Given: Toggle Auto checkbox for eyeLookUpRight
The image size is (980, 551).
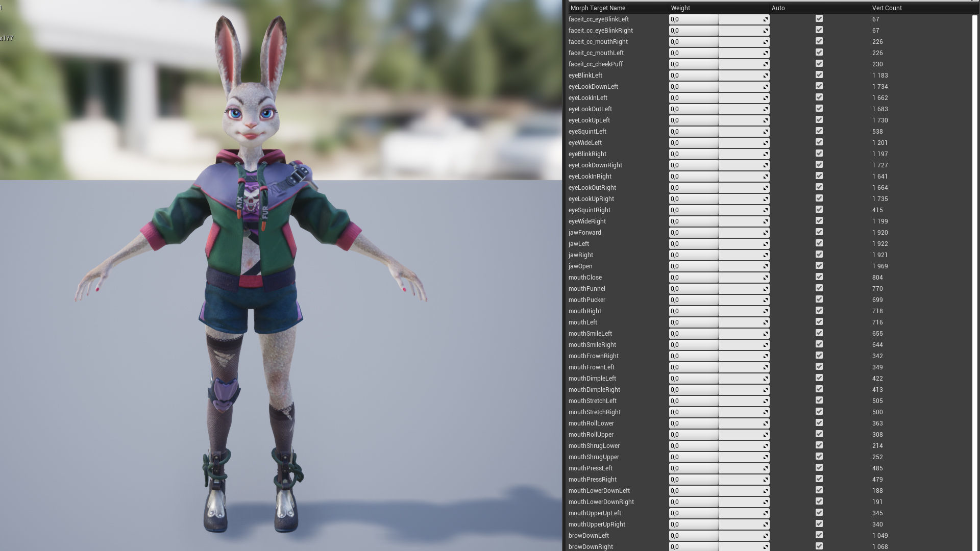Looking at the screenshot, I should [x=819, y=198].
